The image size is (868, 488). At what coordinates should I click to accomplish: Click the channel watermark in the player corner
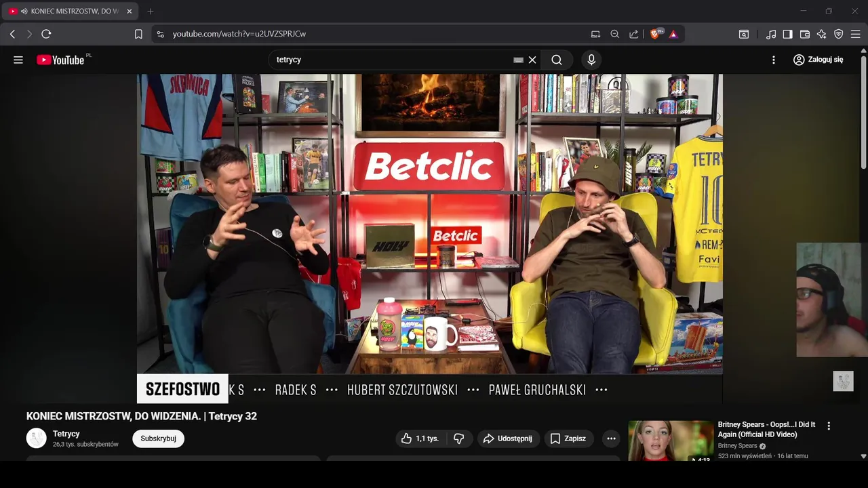tap(843, 381)
